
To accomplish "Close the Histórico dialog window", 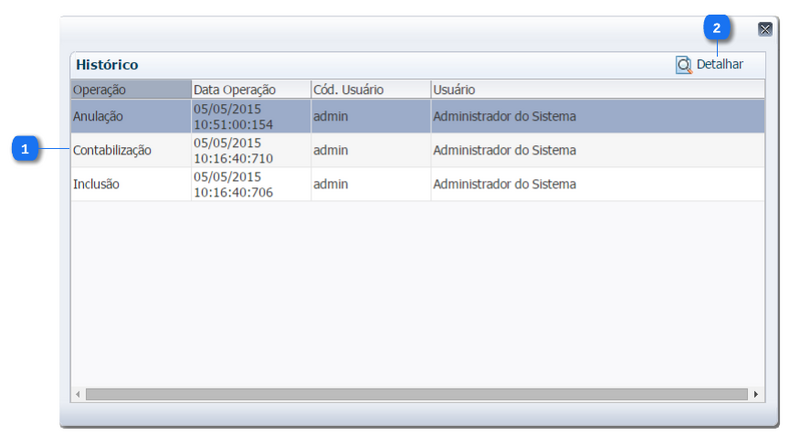I will (765, 29).
